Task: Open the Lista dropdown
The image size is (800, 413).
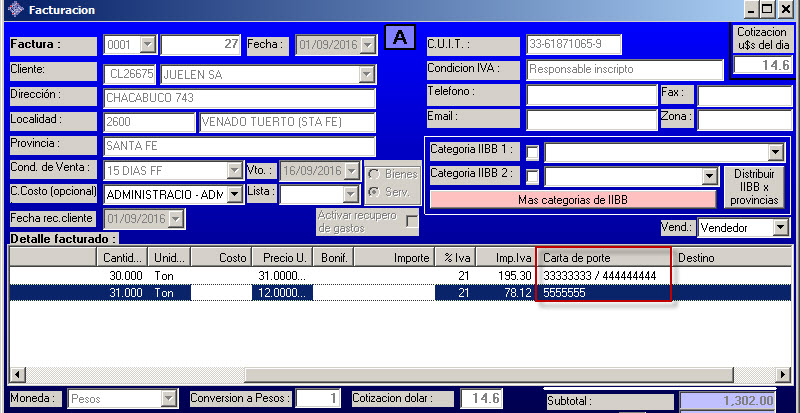Action: (x=350, y=194)
